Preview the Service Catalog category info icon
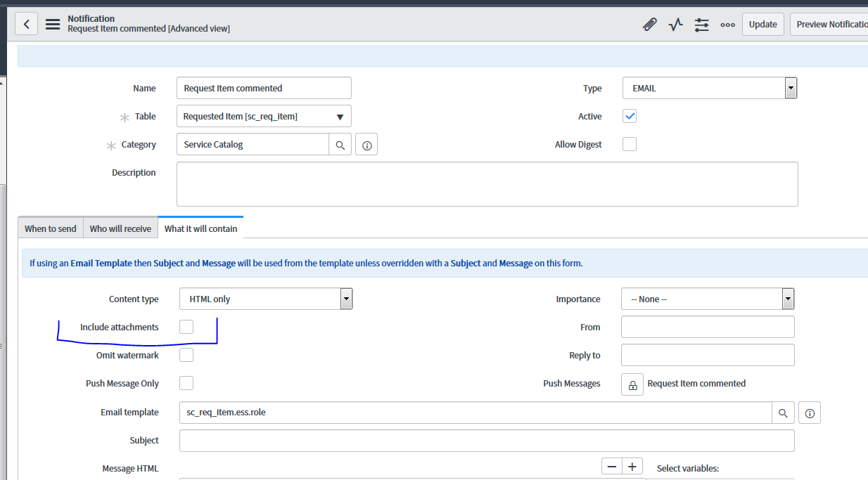The height and width of the screenshot is (480, 868). pyautogui.click(x=366, y=145)
